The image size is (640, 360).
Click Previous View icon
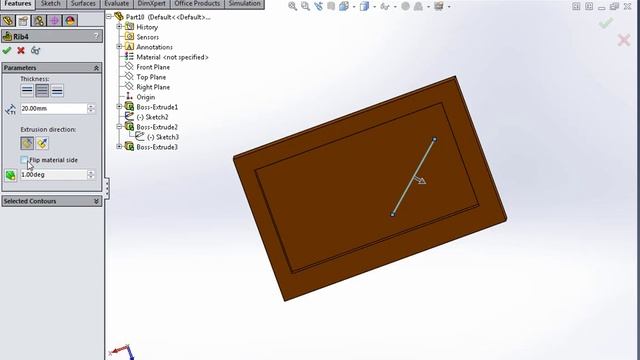[x=318, y=6]
